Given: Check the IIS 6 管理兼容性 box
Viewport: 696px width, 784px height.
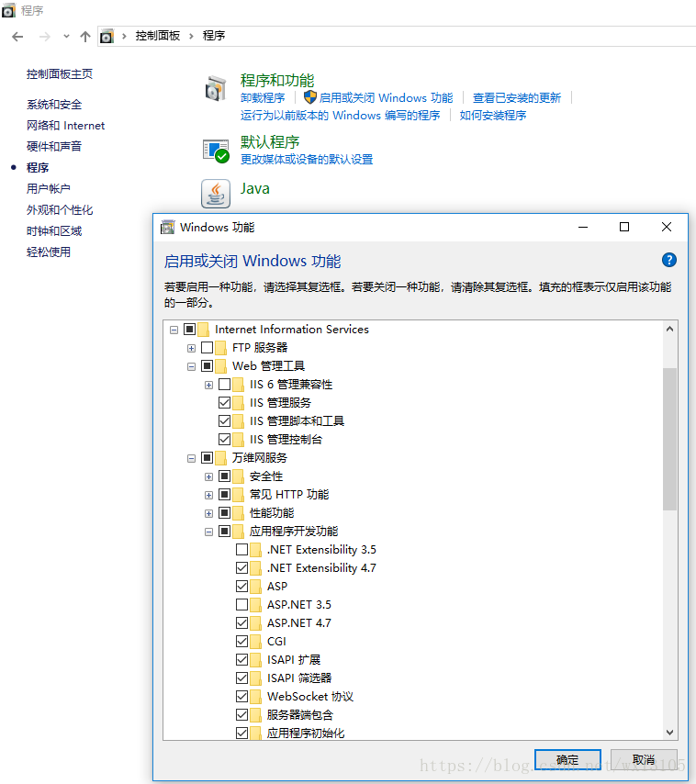Looking at the screenshot, I should (x=224, y=385).
